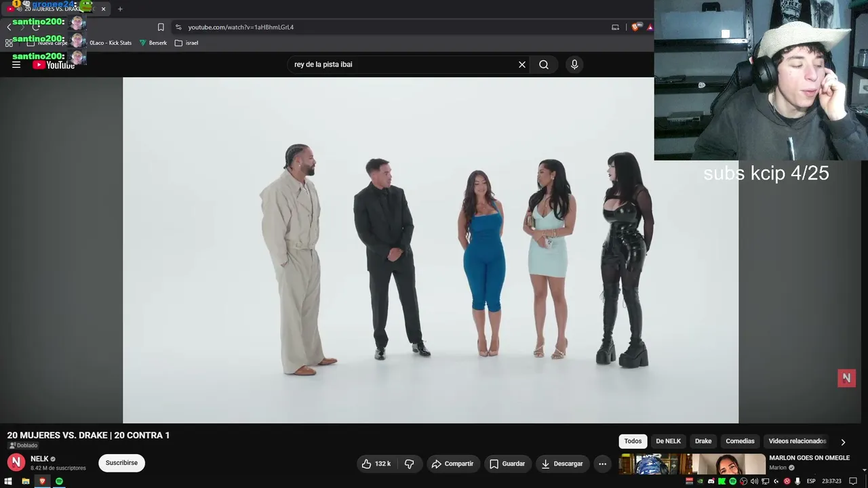Open the Spotify system tray icon

click(733, 481)
